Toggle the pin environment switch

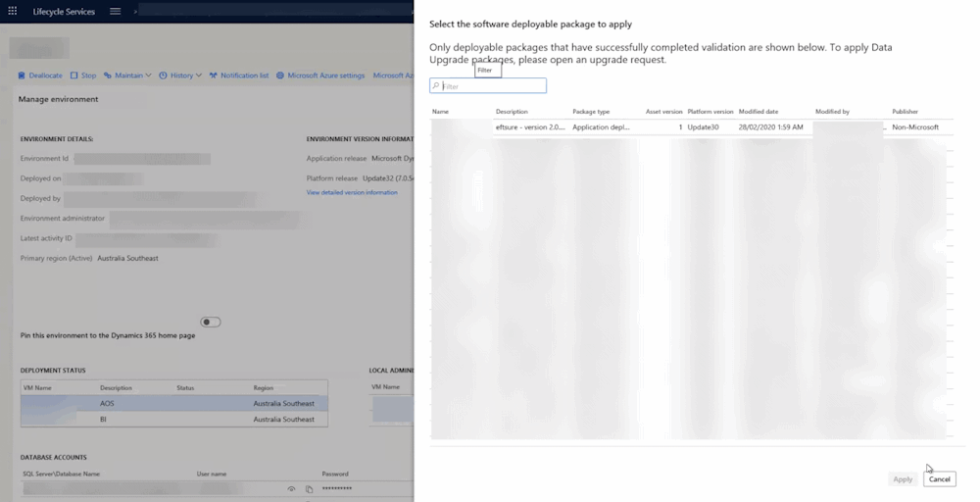click(211, 322)
